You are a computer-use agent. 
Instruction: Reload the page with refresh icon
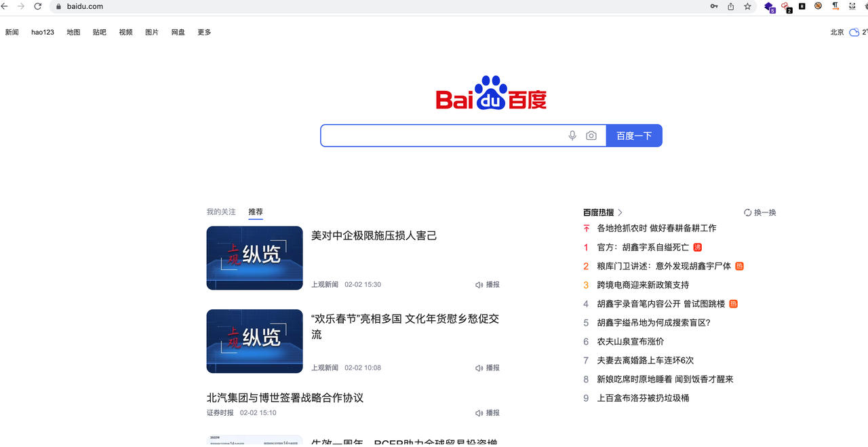pos(37,6)
